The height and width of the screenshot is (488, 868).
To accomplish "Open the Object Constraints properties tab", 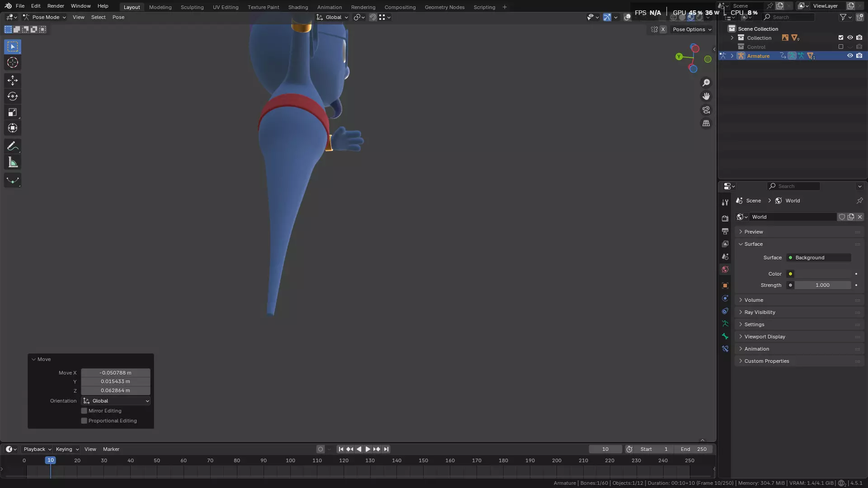I will coord(725,311).
